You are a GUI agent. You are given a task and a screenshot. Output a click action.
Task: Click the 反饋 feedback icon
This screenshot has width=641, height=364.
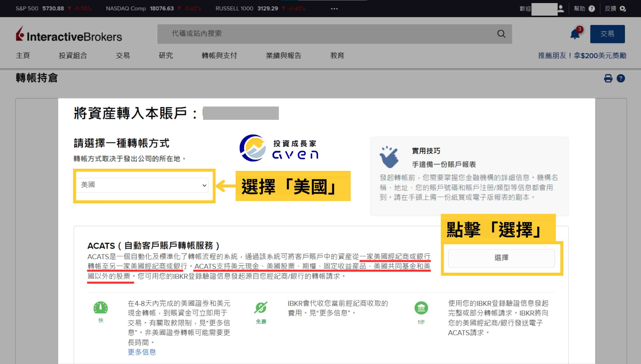(623, 9)
